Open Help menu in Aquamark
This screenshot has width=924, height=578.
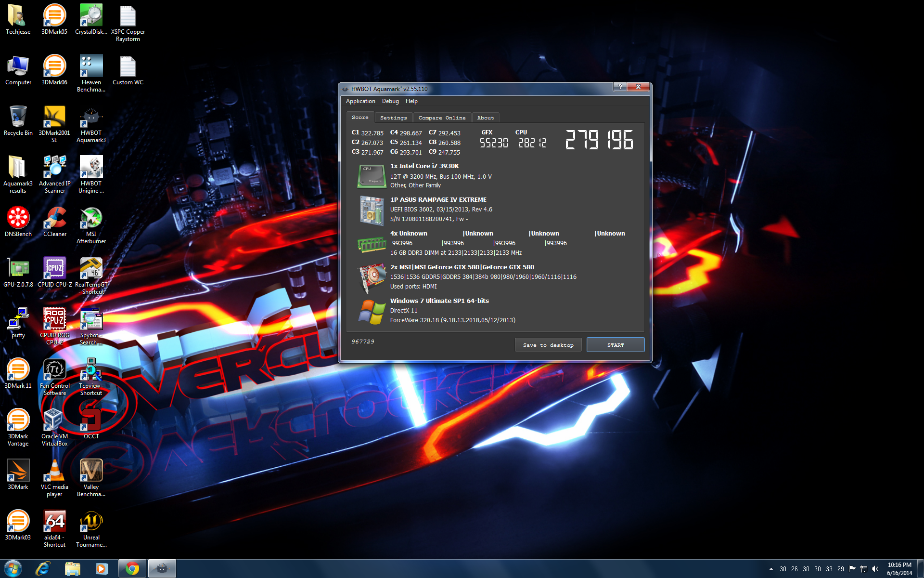pos(411,101)
